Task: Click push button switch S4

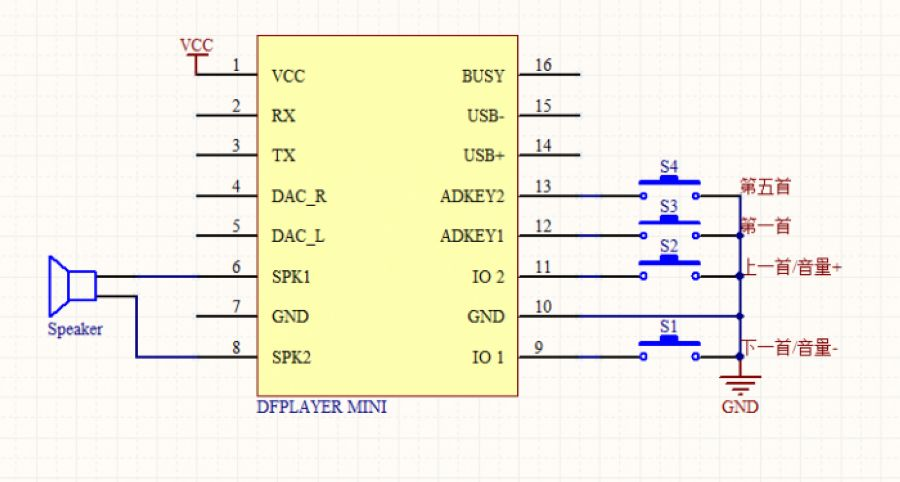Action: 669,187
